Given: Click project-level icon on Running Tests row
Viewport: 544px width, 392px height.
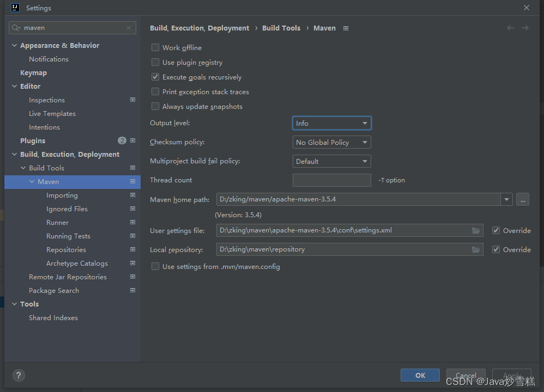Looking at the screenshot, I should click(132, 236).
